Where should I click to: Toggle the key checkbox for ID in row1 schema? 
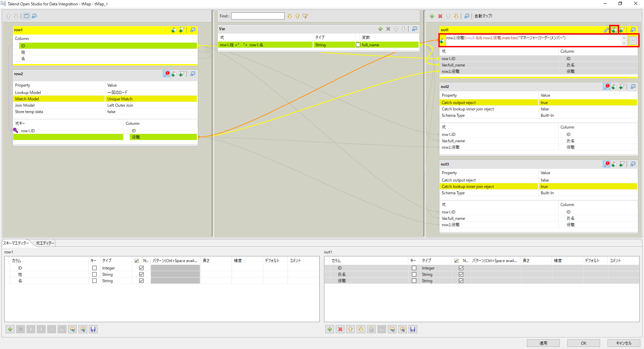point(94,268)
